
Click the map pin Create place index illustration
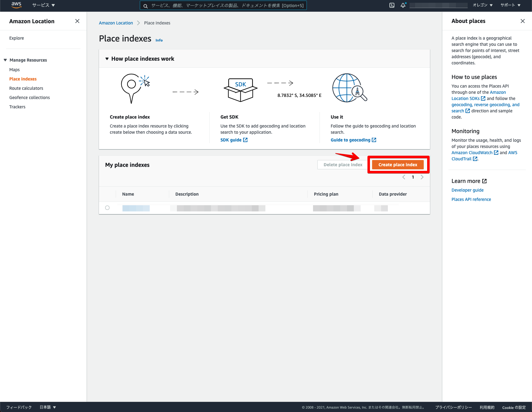(135, 88)
